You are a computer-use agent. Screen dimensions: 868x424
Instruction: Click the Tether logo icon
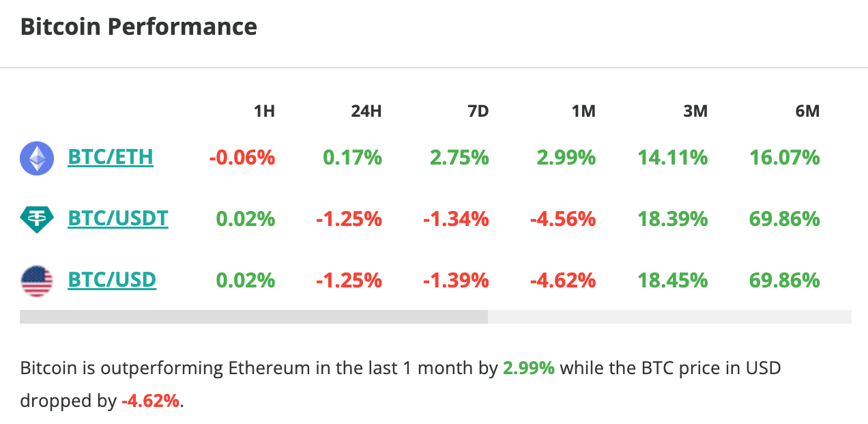(37, 219)
